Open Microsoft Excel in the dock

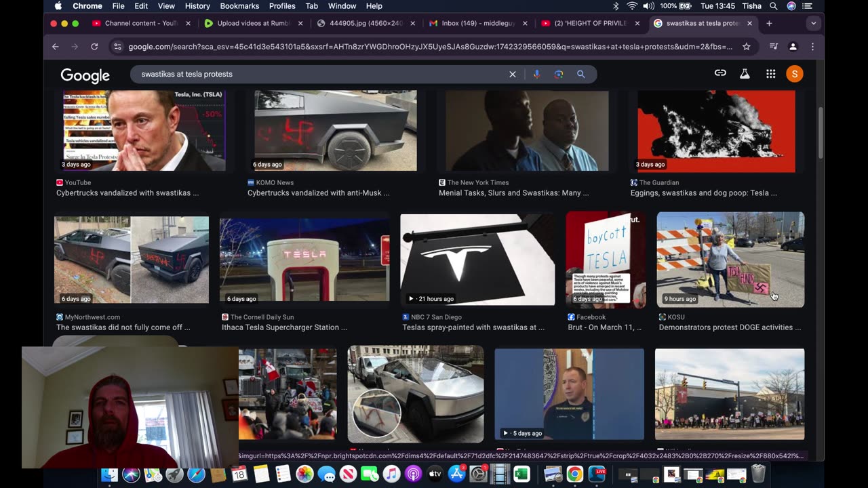(521, 474)
